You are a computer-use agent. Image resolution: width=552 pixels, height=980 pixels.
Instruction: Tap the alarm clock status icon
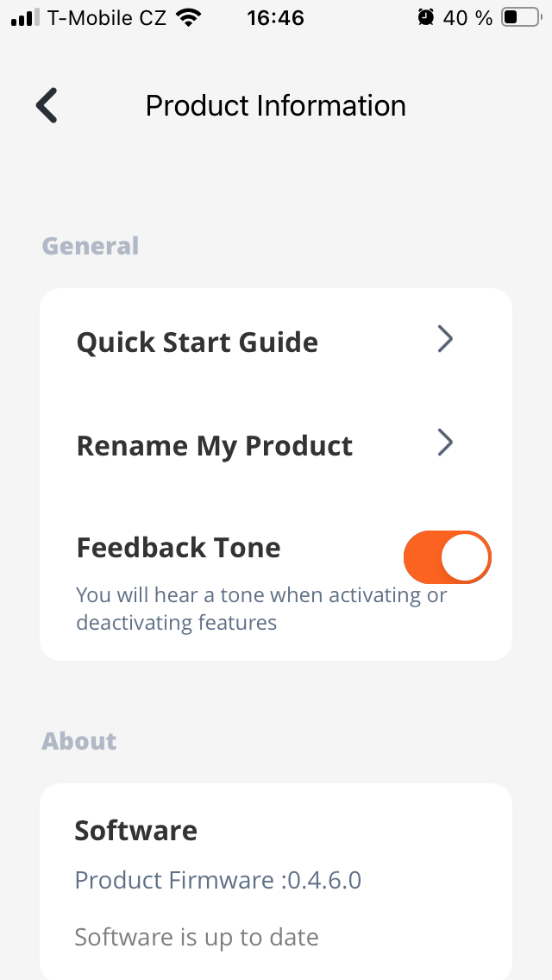tap(425, 17)
